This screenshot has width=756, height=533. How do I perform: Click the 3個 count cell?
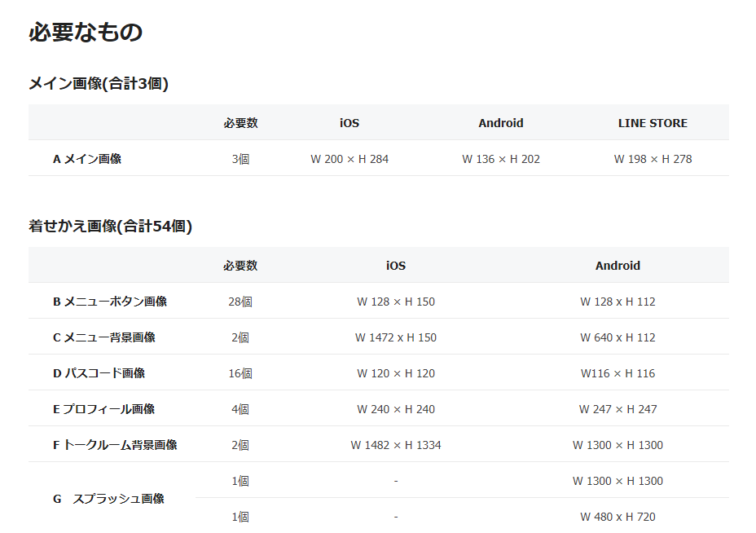(x=240, y=159)
